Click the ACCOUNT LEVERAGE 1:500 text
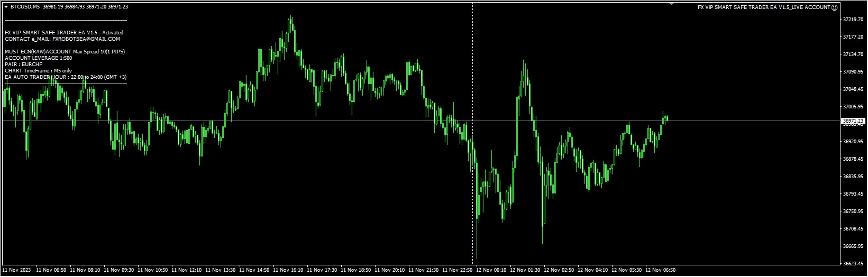868x277 pixels. click(38, 58)
